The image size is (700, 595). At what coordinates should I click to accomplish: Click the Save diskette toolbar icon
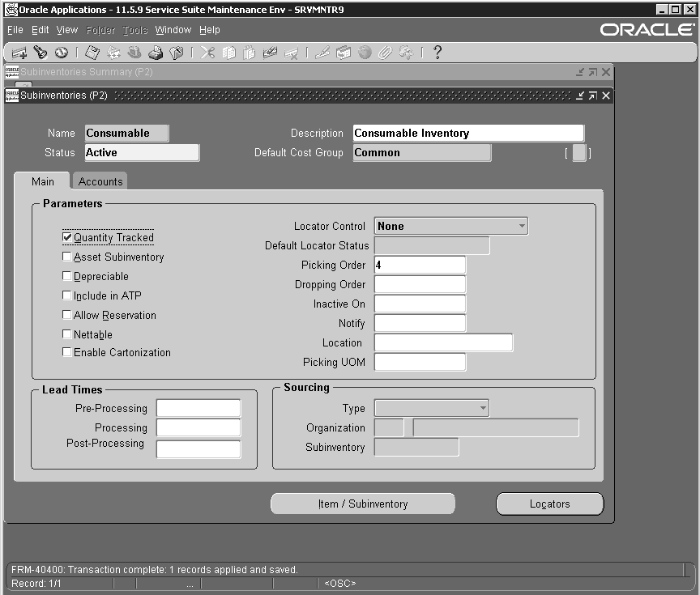click(x=92, y=53)
